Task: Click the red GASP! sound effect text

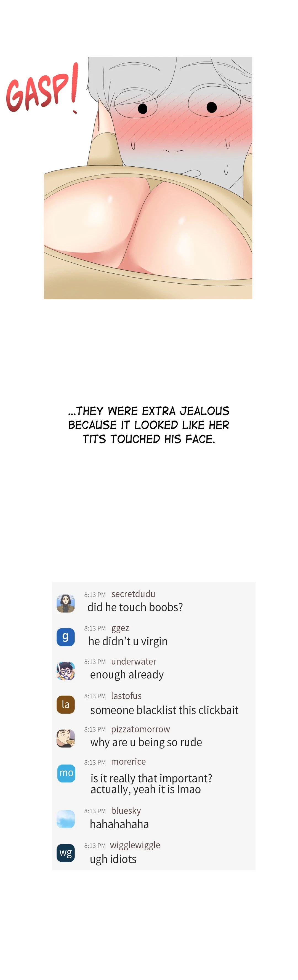Action: point(42,88)
